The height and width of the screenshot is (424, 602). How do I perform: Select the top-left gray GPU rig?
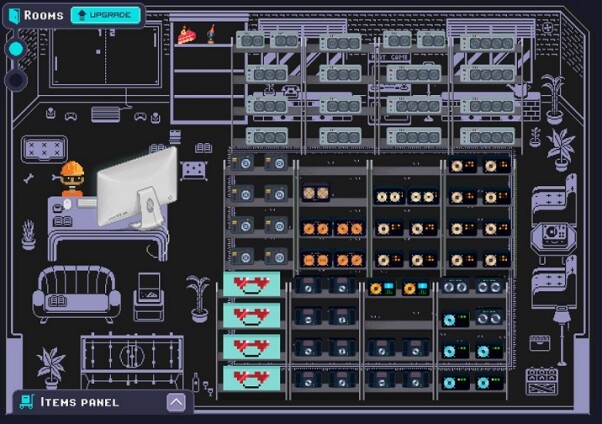[x=250, y=40]
